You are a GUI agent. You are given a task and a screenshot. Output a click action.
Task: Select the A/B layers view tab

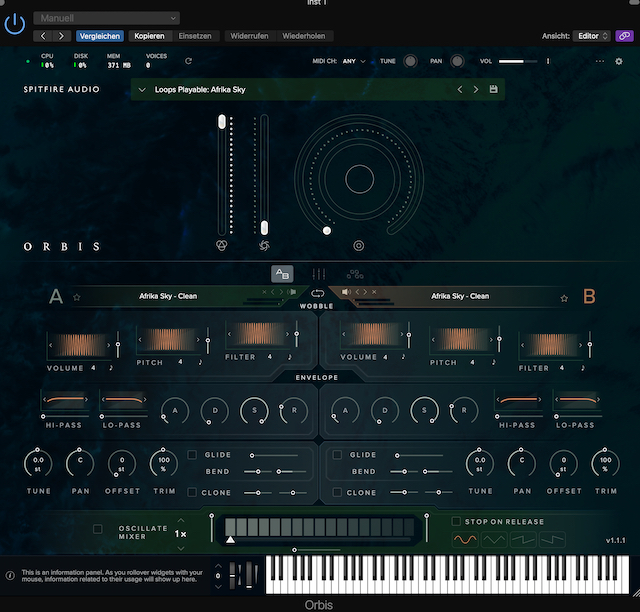point(282,274)
